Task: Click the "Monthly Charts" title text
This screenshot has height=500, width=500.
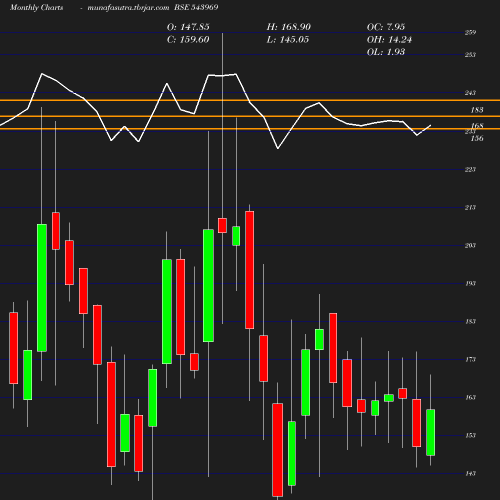Action: [37, 7]
